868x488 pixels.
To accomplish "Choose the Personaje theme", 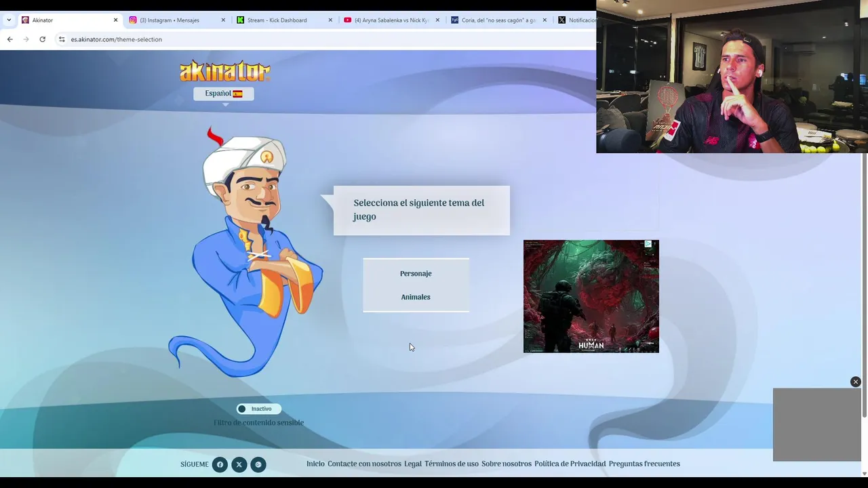I will 416,274.
